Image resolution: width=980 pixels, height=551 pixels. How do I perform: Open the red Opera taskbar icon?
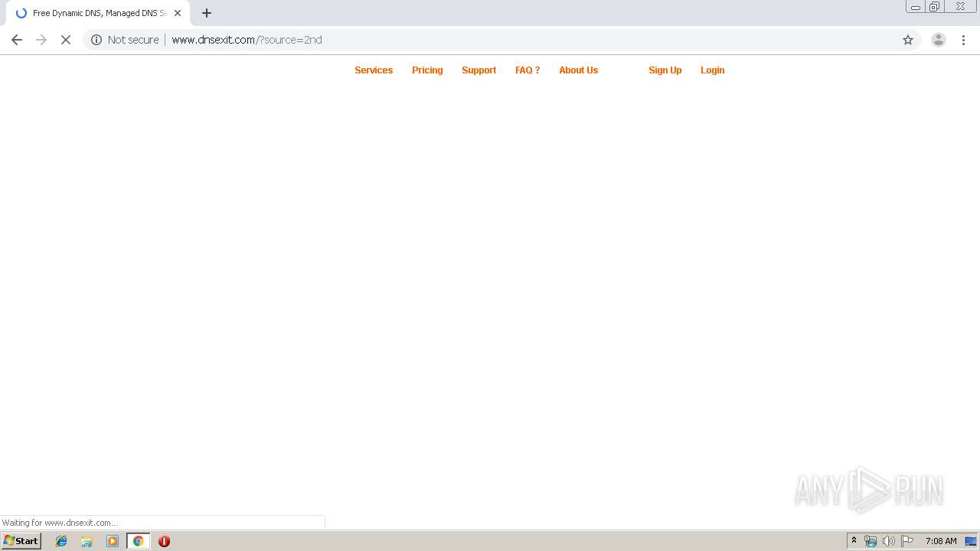click(164, 541)
